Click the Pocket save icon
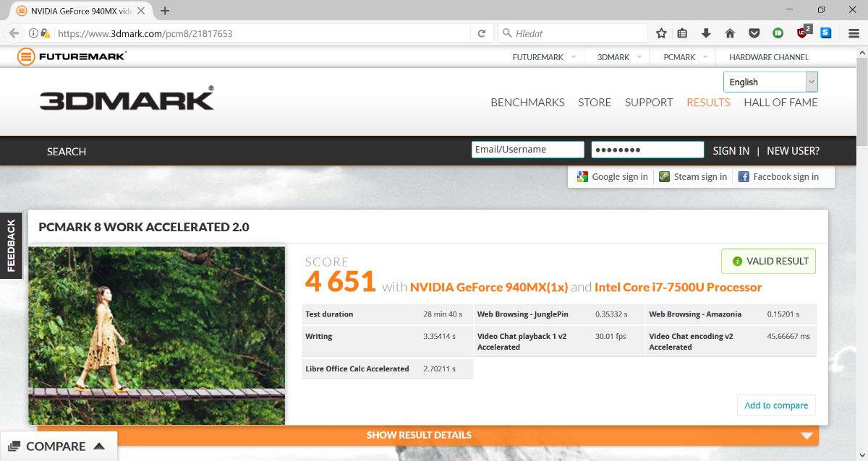 [x=754, y=33]
